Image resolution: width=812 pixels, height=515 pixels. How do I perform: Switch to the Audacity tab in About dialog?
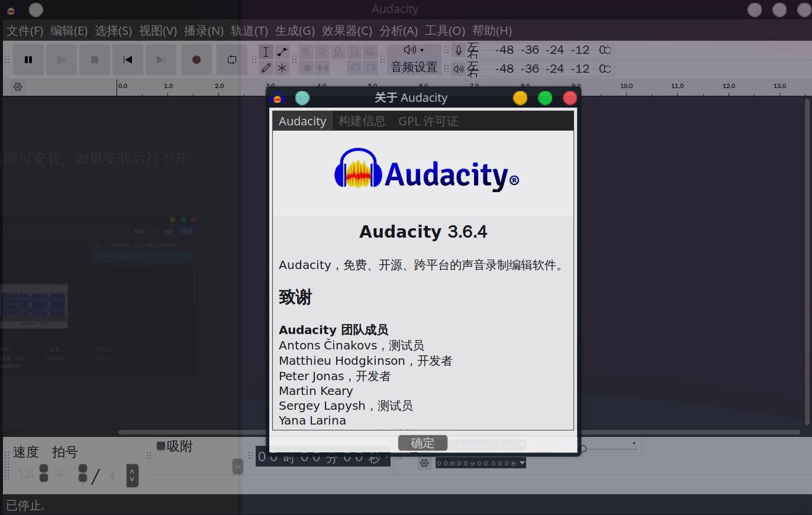tap(302, 121)
